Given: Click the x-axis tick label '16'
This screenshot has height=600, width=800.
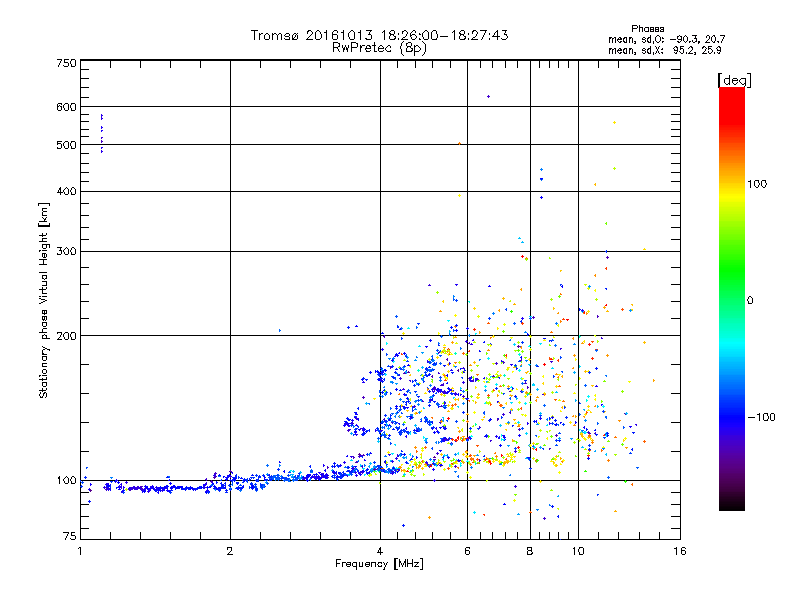Looking at the screenshot, I should tap(680, 551).
